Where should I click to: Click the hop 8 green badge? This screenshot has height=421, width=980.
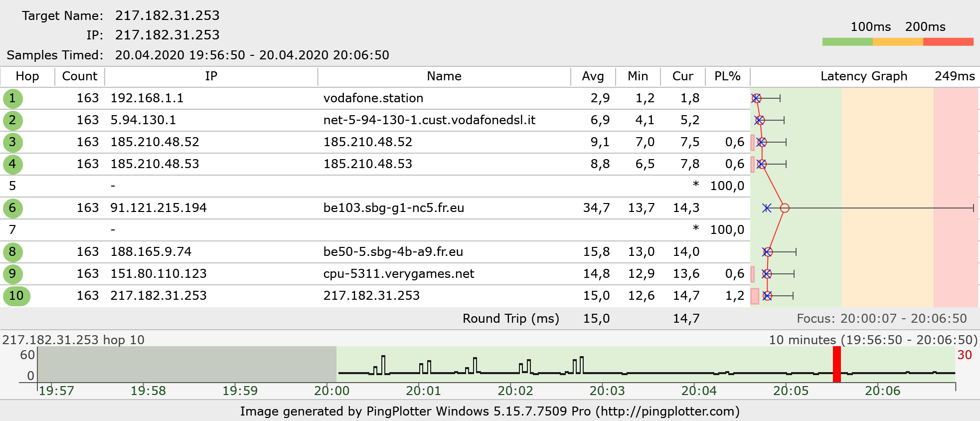point(12,252)
